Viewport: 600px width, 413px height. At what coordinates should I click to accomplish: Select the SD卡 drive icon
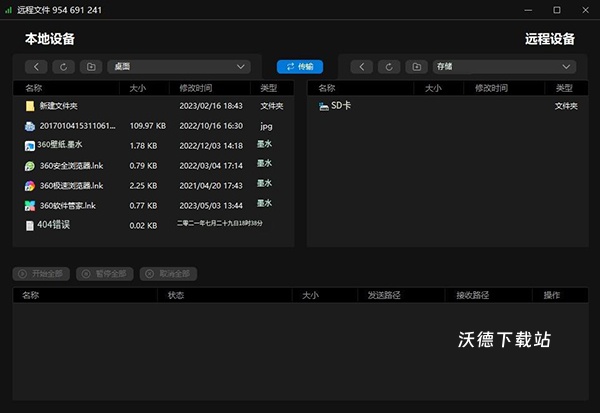(324, 106)
